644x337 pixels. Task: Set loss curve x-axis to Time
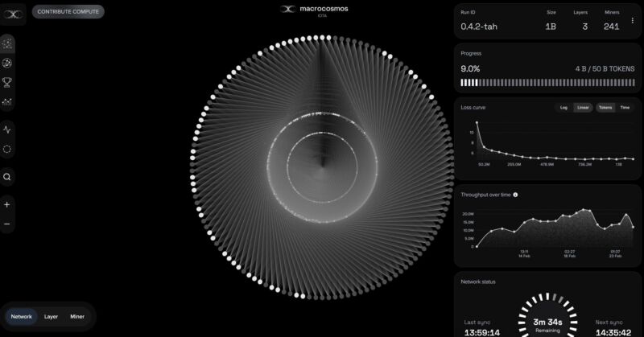(x=625, y=107)
